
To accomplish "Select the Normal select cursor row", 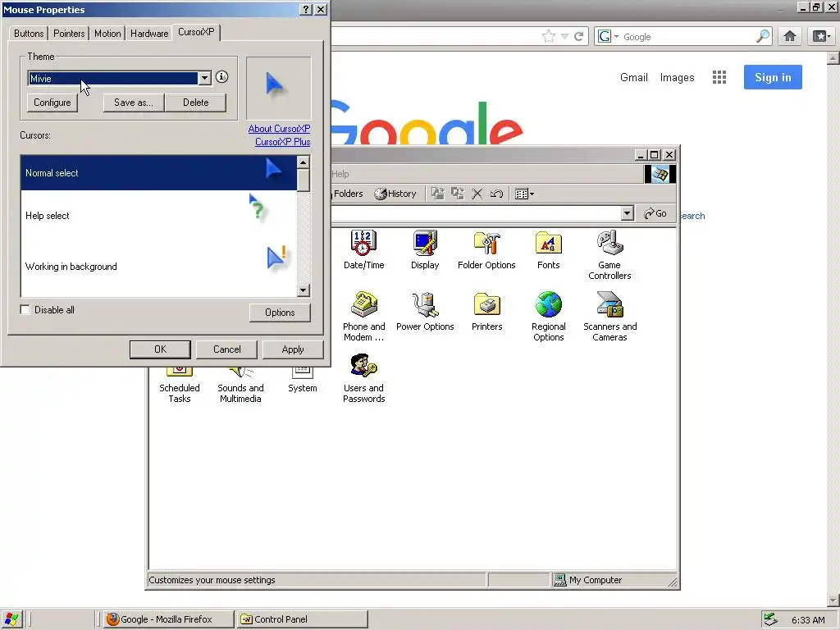I will tap(158, 173).
